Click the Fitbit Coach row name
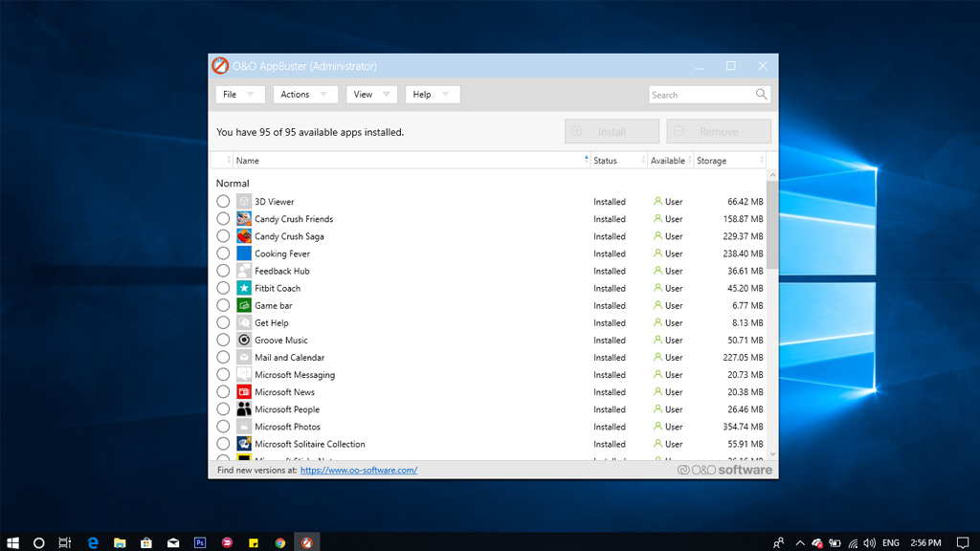The width and height of the screenshot is (980, 551). 278,288
